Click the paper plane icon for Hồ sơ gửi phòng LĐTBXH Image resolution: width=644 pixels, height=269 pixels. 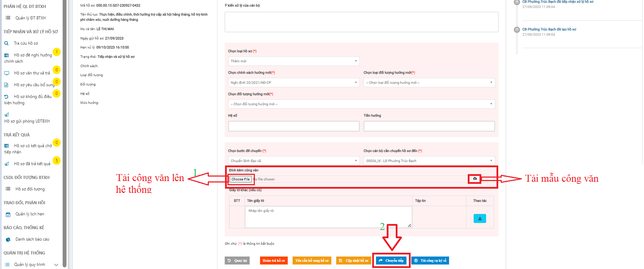click(7, 115)
